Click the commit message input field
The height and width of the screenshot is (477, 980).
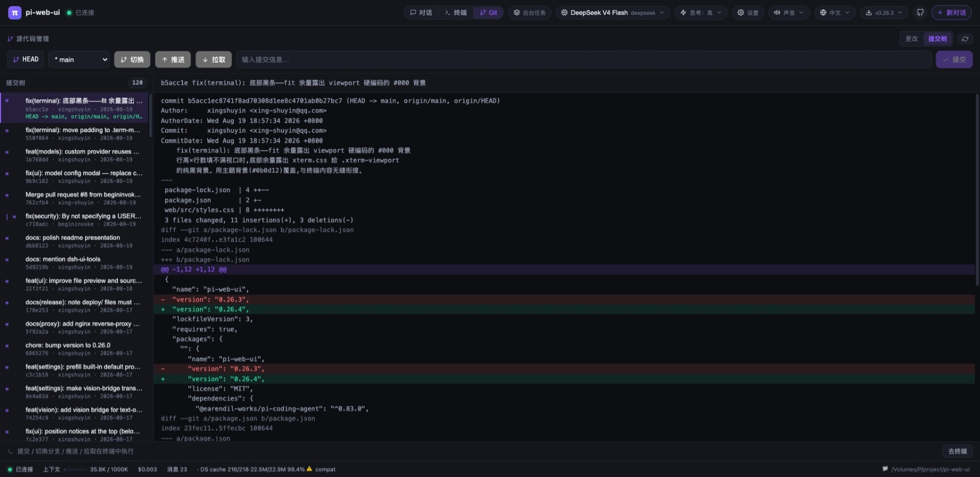coord(584,59)
